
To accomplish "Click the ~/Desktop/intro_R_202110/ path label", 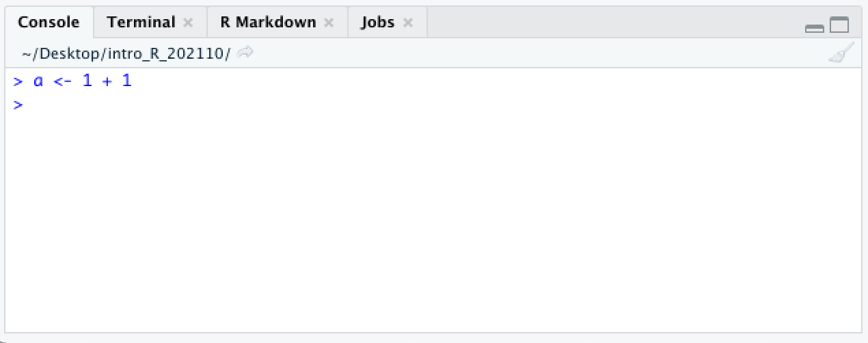I will 126,53.
